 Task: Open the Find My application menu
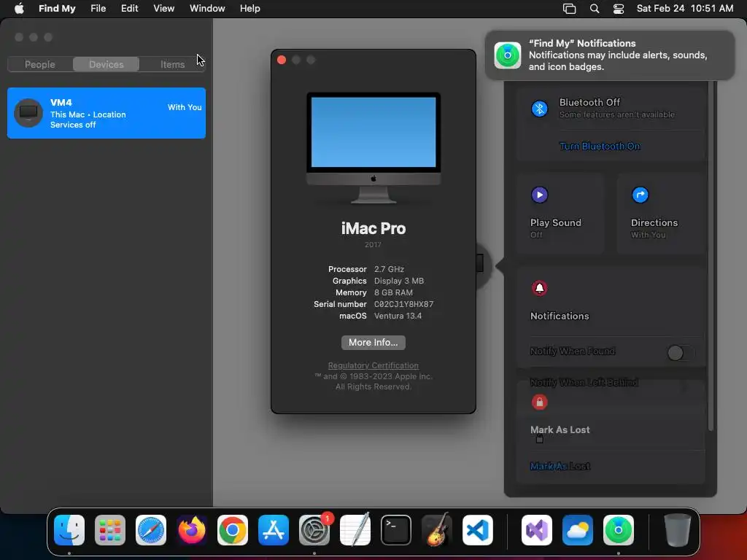(x=57, y=8)
